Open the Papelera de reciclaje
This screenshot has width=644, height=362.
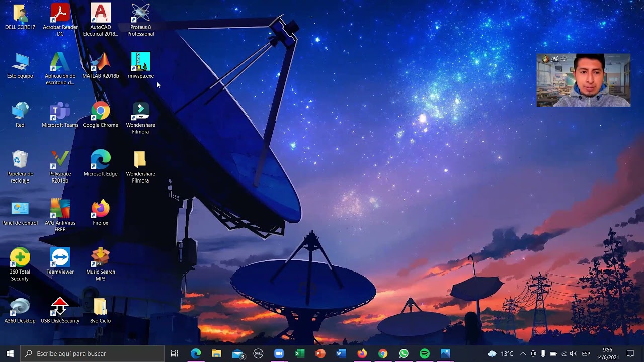pyautogui.click(x=20, y=167)
